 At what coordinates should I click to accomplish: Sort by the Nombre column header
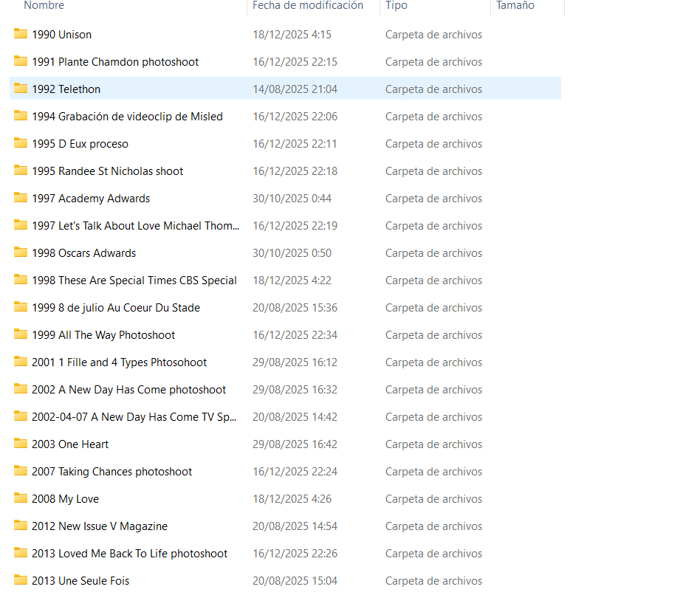coord(44,6)
